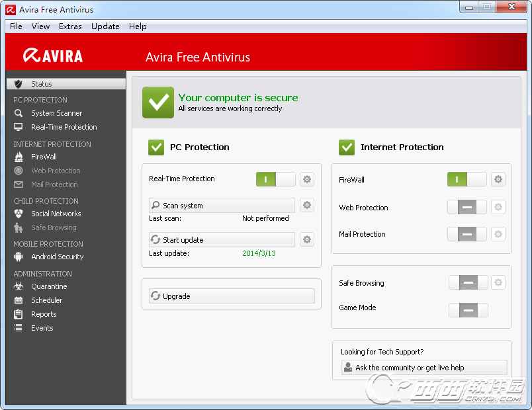This screenshot has height=410, width=532.
Task: Click the Start update button
Action: 222,240
